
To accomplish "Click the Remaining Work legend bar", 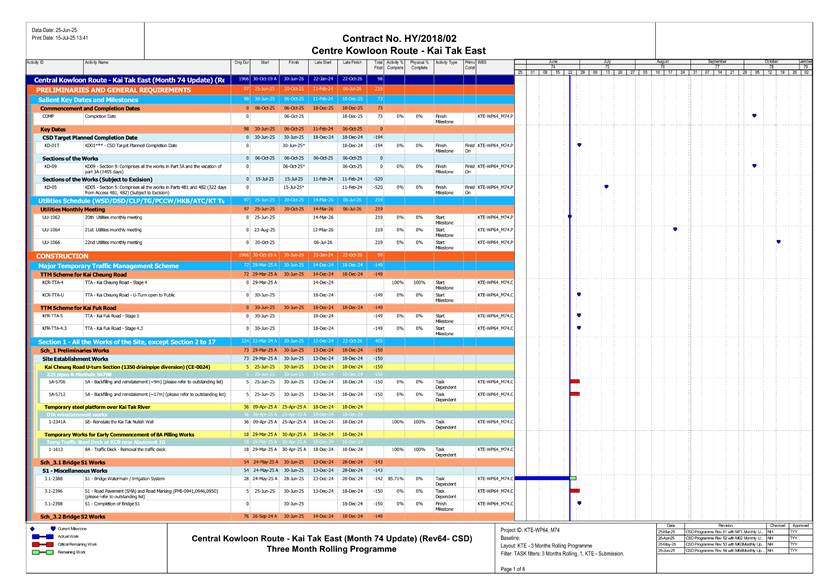I will point(39,550).
